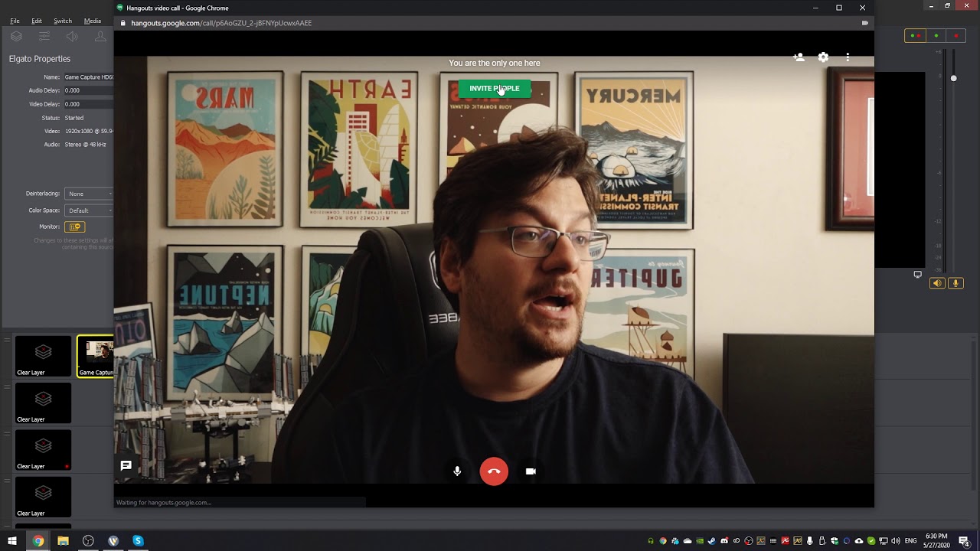Click the ENG language indicator

click(910, 541)
